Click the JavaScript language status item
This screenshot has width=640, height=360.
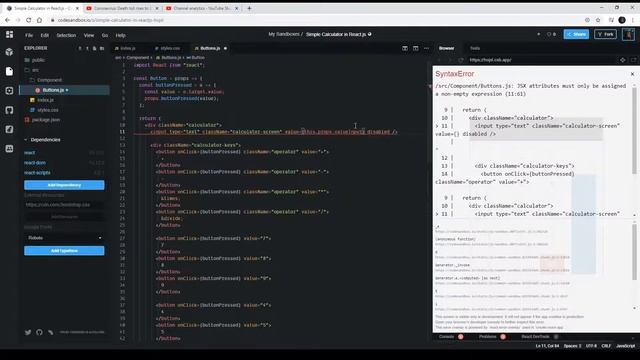tap(625, 346)
